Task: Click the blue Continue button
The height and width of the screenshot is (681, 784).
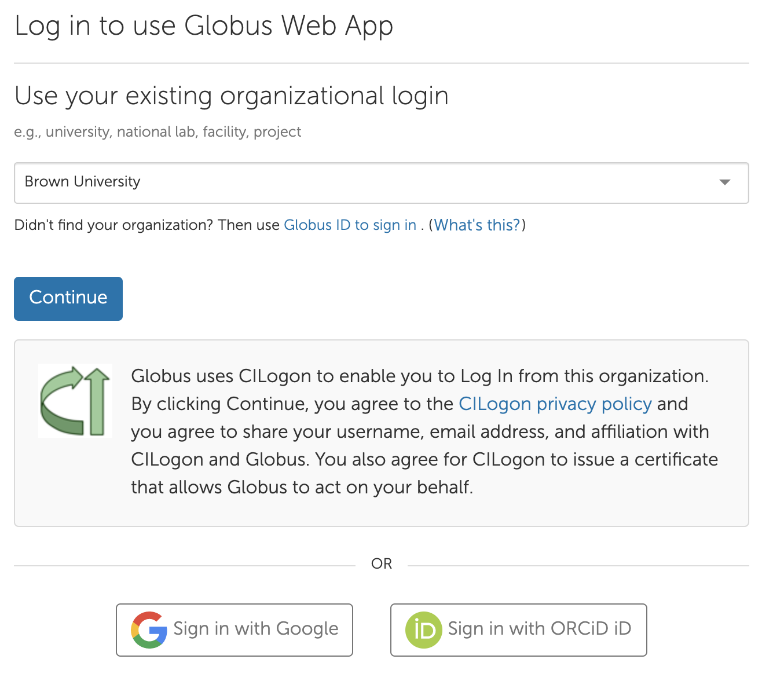Action: (68, 299)
